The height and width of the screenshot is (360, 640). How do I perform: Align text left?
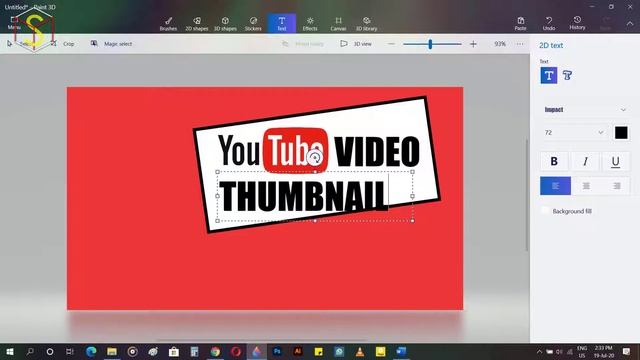point(555,186)
